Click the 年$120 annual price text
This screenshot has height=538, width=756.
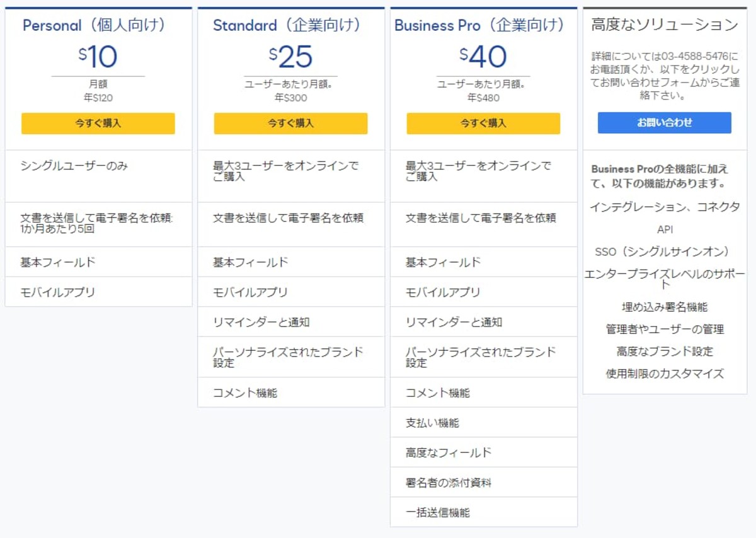[x=98, y=96]
